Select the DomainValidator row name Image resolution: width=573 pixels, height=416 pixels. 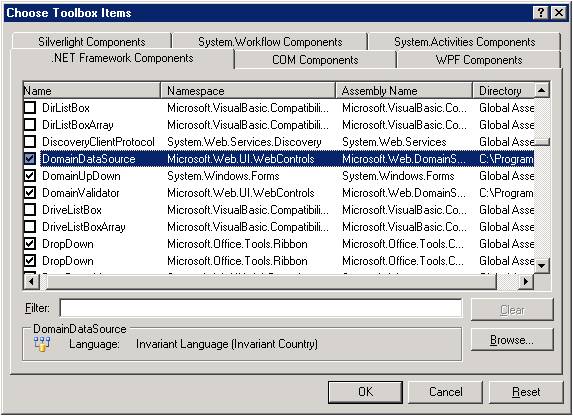point(81,193)
